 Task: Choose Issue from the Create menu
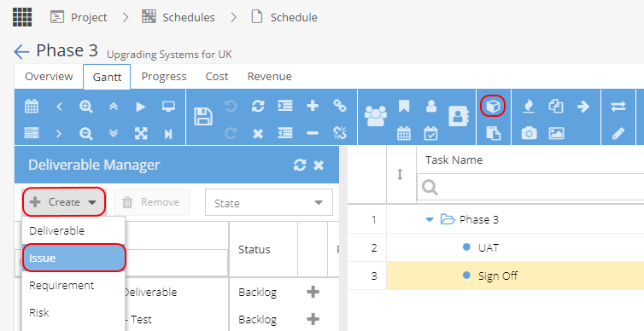(73, 258)
